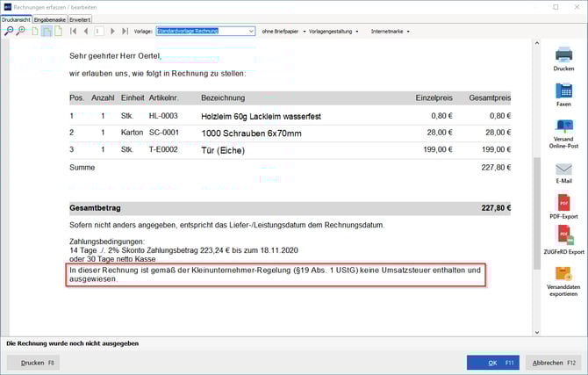This screenshot has width=588, height=375.
Task: Jump to first page arrow
Action: pyautogui.click(x=74, y=31)
